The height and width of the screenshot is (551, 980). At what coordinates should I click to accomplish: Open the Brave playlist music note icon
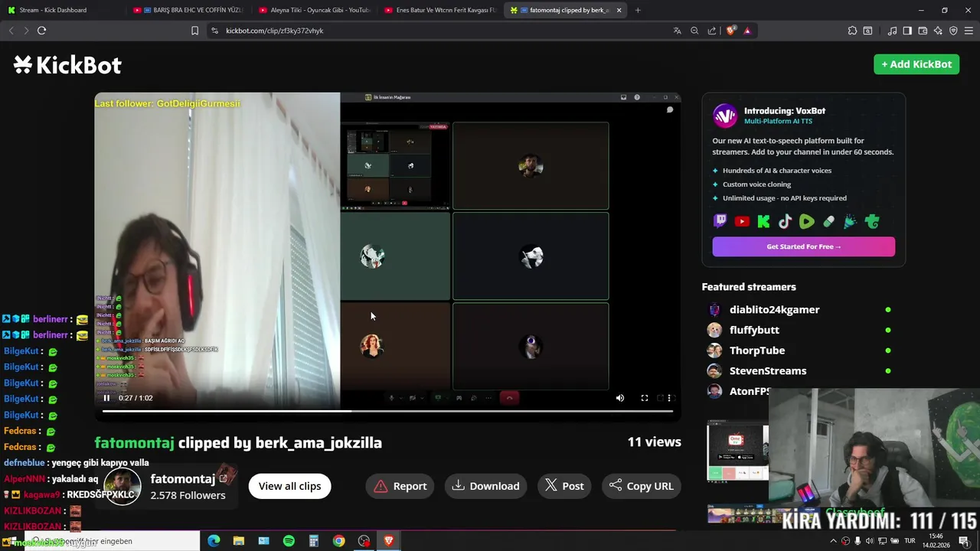(x=892, y=31)
